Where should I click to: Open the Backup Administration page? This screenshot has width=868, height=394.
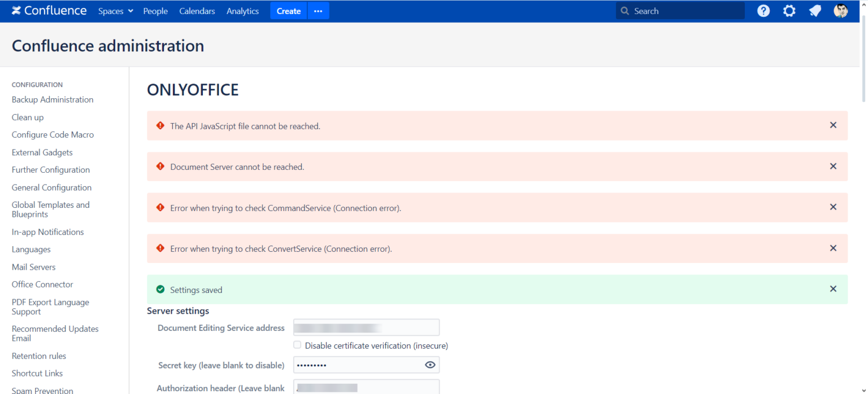[x=52, y=99]
